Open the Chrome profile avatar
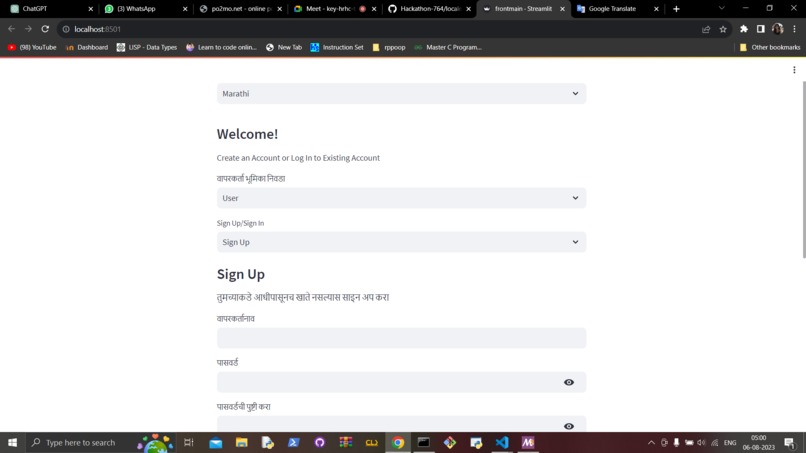Viewport: 806px width, 453px height. tap(777, 29)
